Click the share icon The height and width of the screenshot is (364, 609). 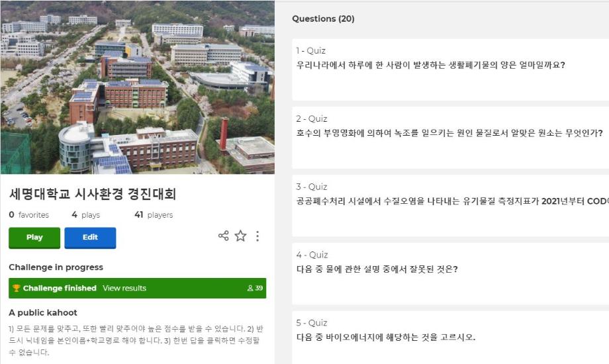coord(223,236)
